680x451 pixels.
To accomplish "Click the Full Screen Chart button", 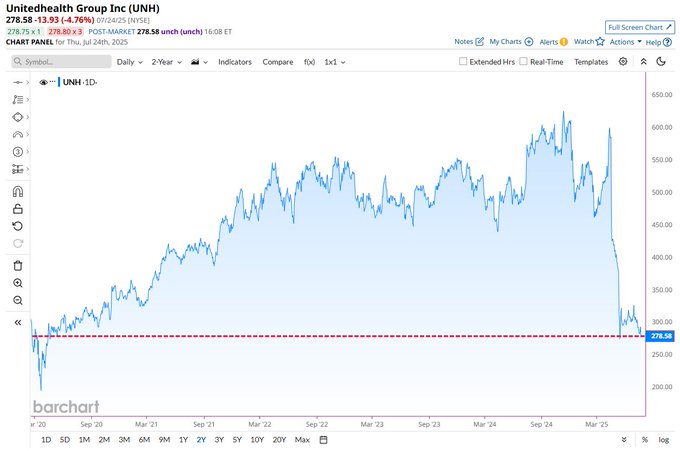I will click(640, 27).
